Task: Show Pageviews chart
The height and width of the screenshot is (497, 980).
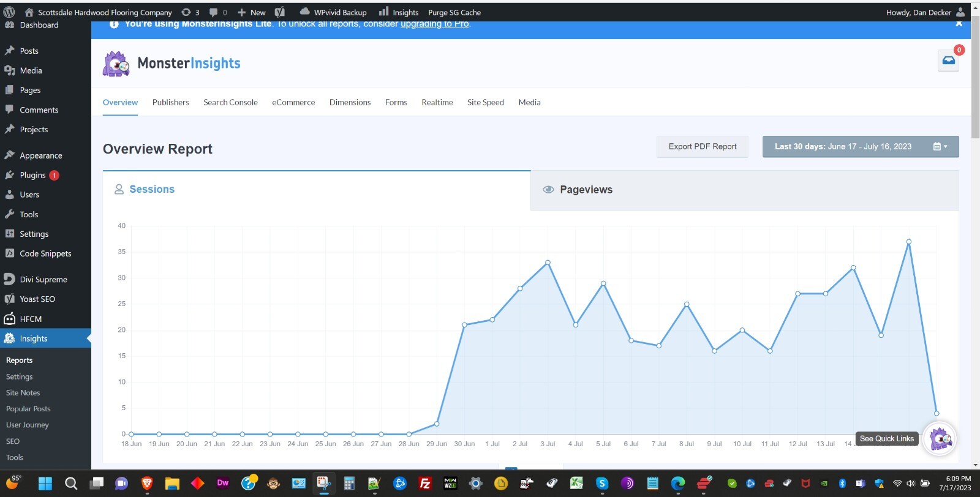Action: click(744, 190)
